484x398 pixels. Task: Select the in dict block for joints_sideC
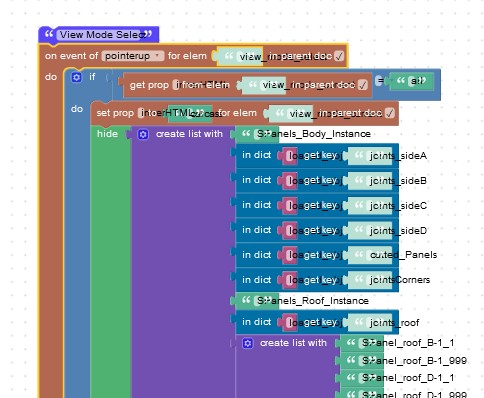tap(256, 205)
